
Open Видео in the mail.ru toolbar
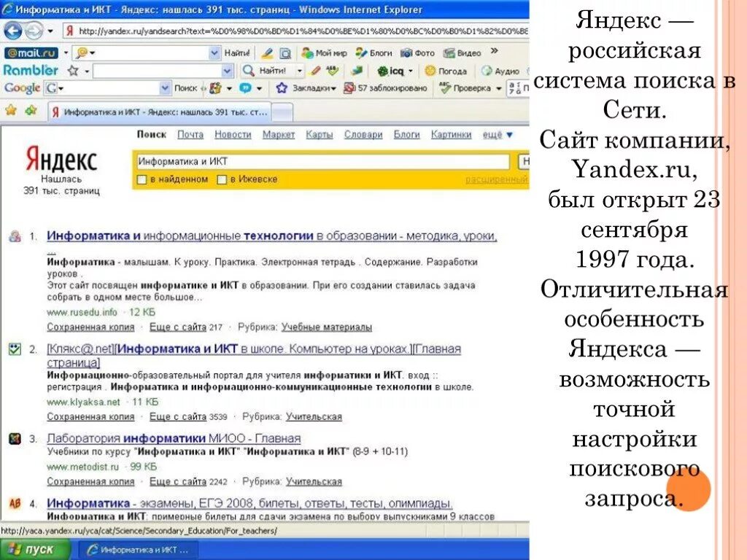[462, 52]
